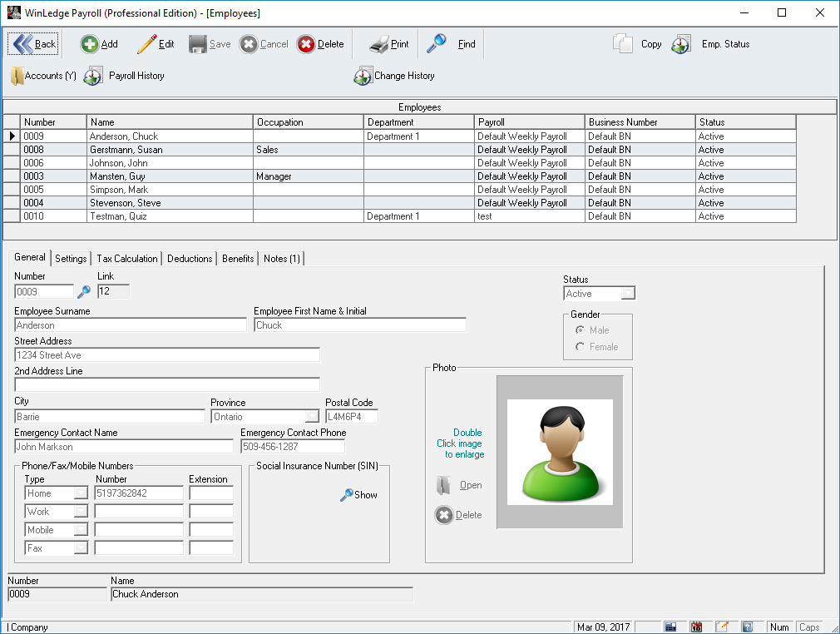Select the Male gender radio button
The width and height of the screenshot is (840, 634).
[x=580, y=330]
